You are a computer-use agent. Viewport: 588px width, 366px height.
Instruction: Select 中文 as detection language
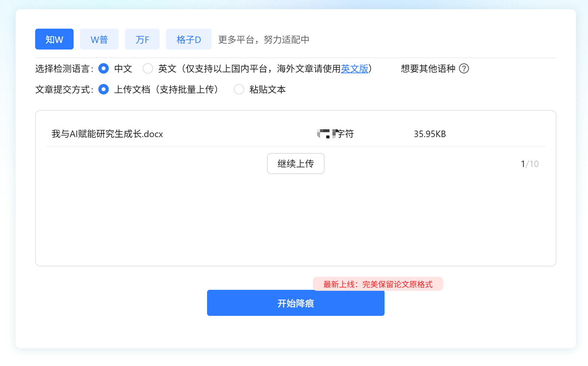104,68
